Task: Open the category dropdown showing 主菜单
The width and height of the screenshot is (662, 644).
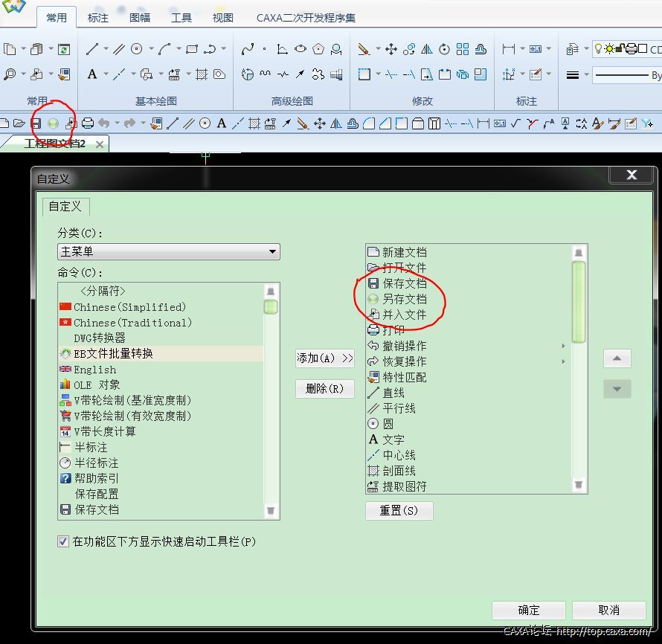Action: pyautogui.click(x=168, y=252)
